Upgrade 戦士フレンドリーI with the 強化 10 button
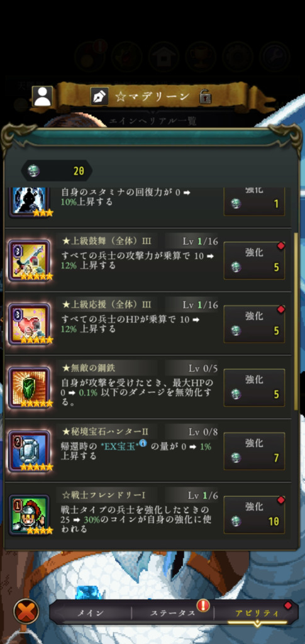Viewport: 305px width, 644px height. 254,514
